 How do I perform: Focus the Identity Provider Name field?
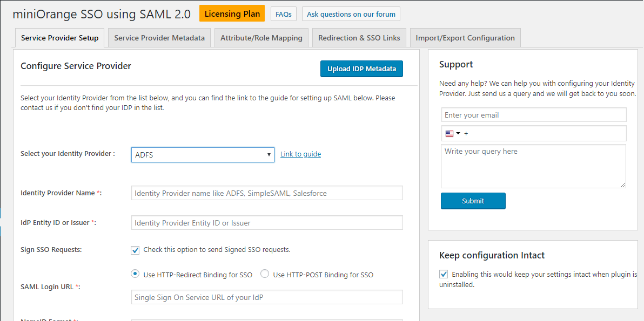point(267,193)
